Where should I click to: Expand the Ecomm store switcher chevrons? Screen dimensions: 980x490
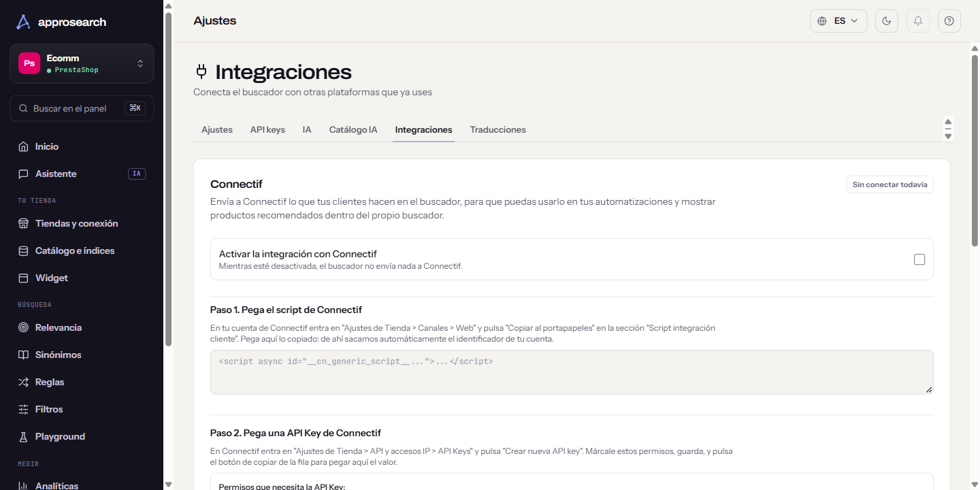[140, 63]
